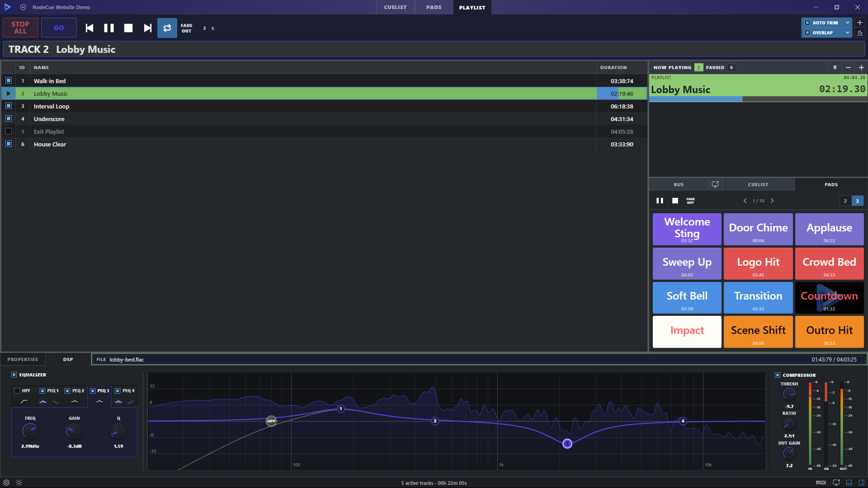868x488 pixels.
Task: Go to next pads page
Action: pos(772,201)
